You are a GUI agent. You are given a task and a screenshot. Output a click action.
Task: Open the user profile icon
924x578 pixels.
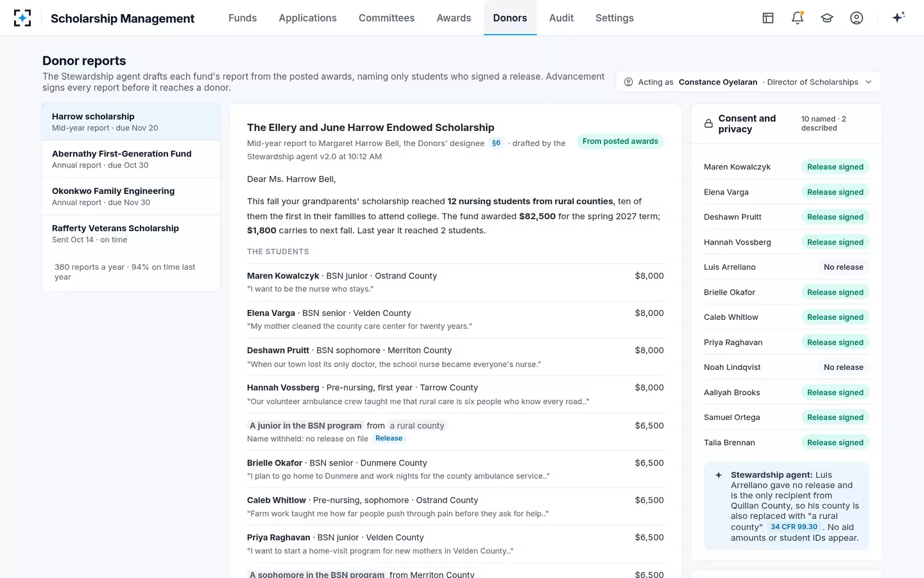857,18
